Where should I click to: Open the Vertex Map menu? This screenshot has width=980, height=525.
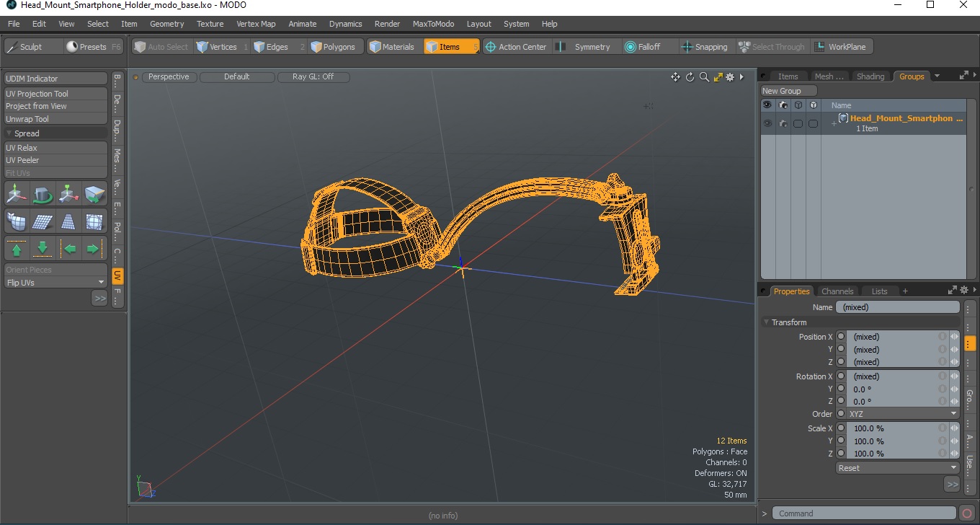[256, 24]
